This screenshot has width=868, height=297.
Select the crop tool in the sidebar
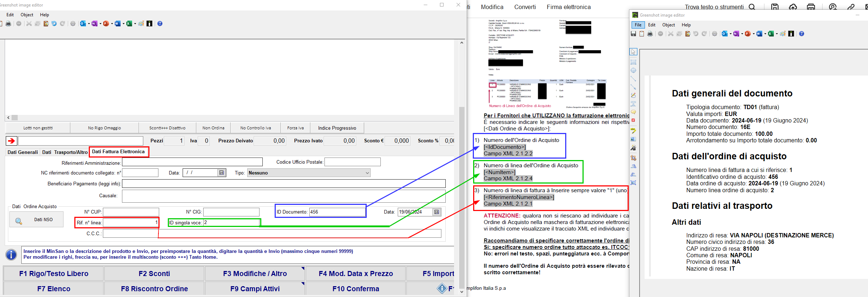point(633,158)
